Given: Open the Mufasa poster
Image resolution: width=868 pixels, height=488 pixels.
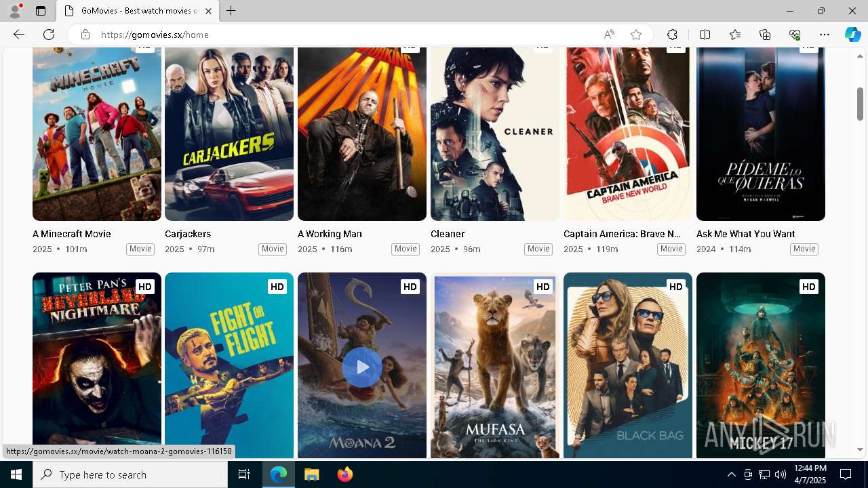Looking at the screenshot, I should click(x=495, y=366).
